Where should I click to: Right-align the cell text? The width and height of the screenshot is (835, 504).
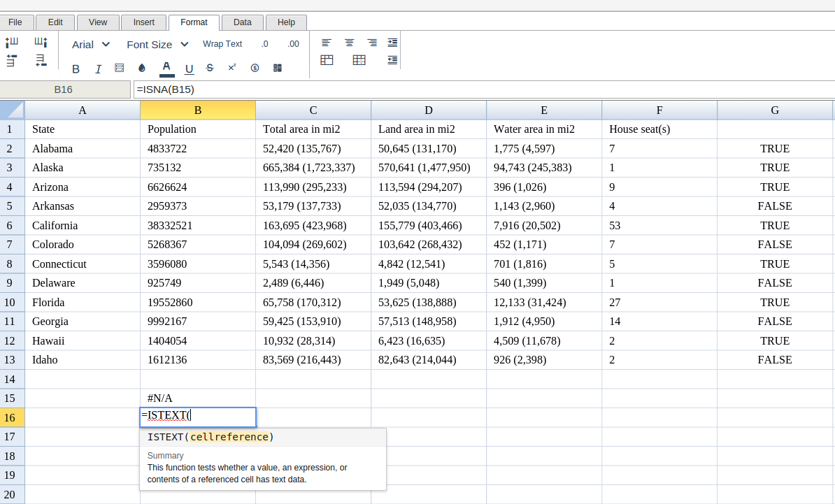pos(372,43)
